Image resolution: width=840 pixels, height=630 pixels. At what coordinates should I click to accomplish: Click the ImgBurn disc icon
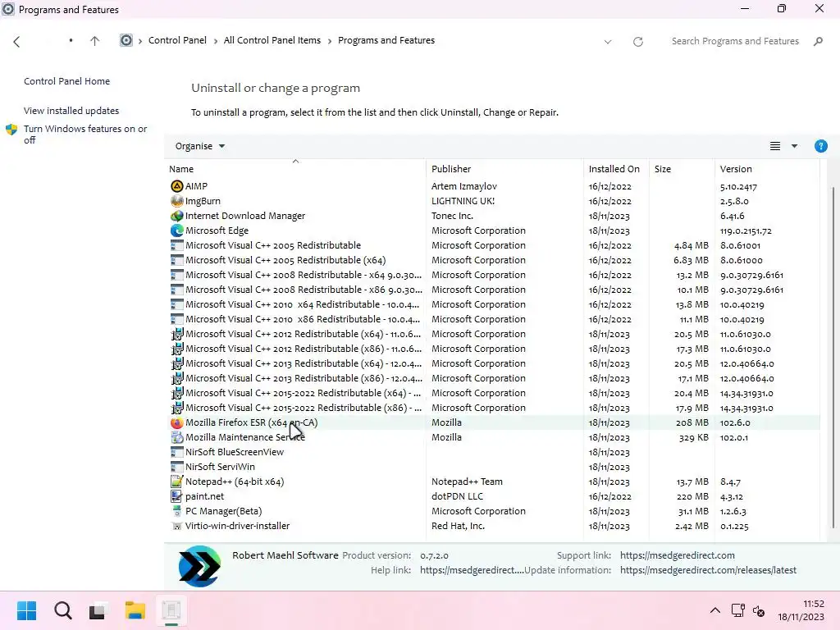coord(177,201)
